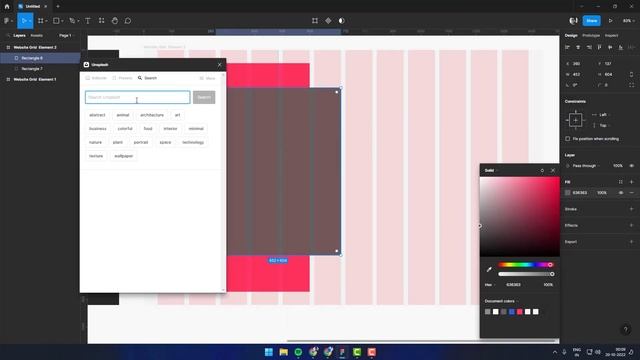Switch to the Prototype tab
The image size is (640, 360).
click(591, 36)
